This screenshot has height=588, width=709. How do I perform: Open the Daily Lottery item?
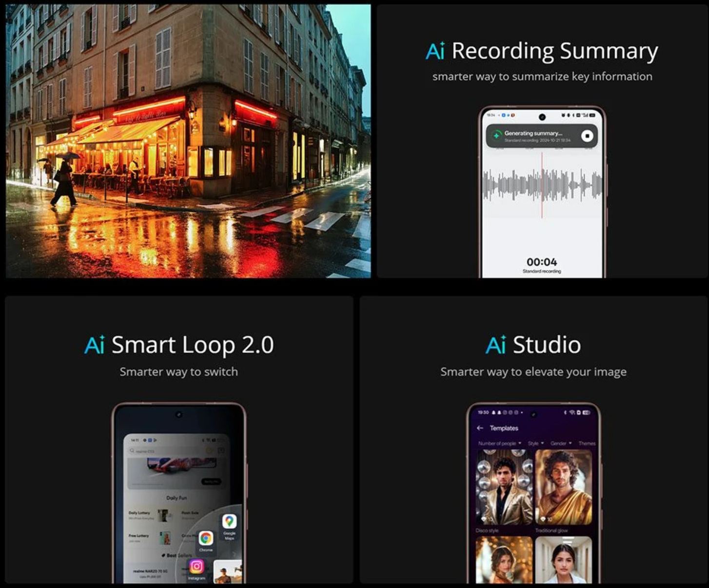click(x=139, y=514)
